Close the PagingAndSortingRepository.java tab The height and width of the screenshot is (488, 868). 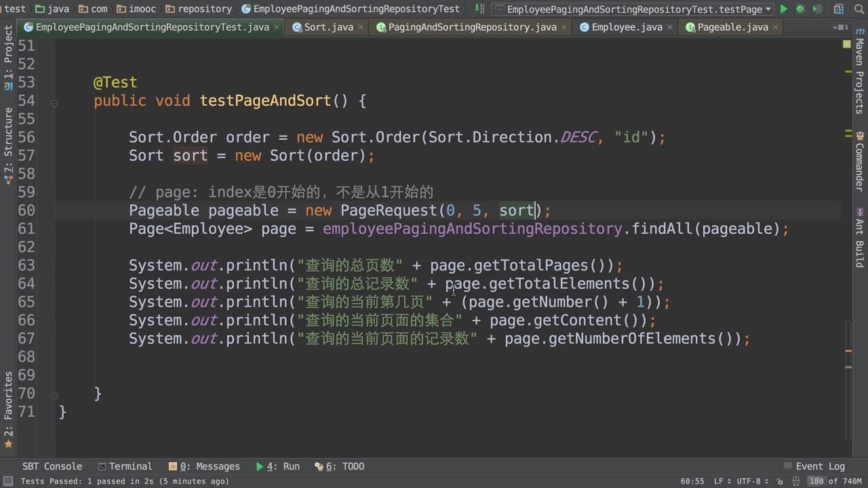564,27
